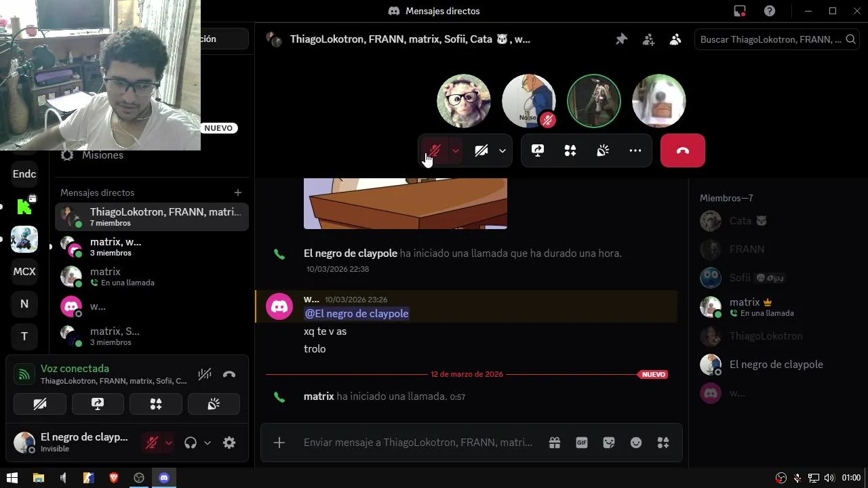The height and width of the screenshot is (488, 868).
Task: Add friends to the group DM
Action: [648, 39]
